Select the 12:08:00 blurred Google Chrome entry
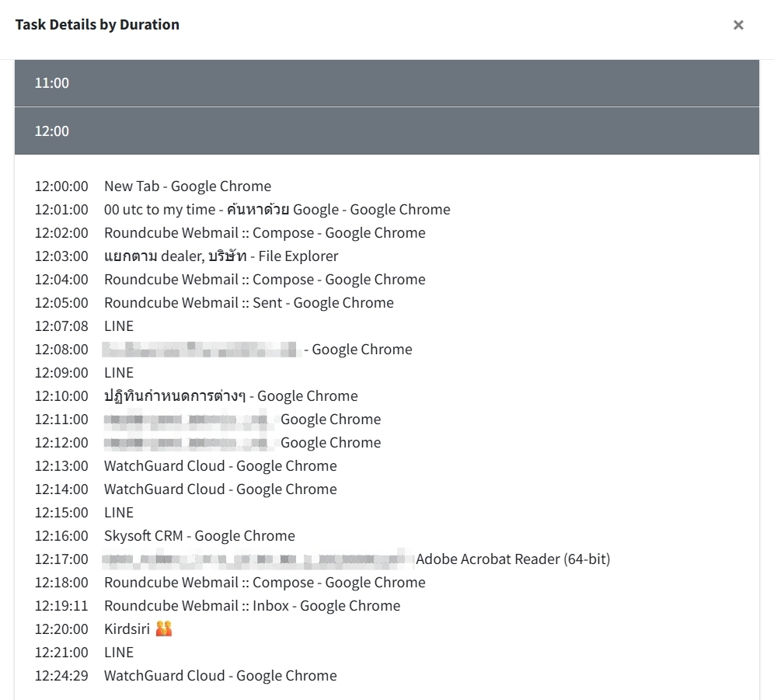This screenshot has height=700, width=774. [223, 349]
